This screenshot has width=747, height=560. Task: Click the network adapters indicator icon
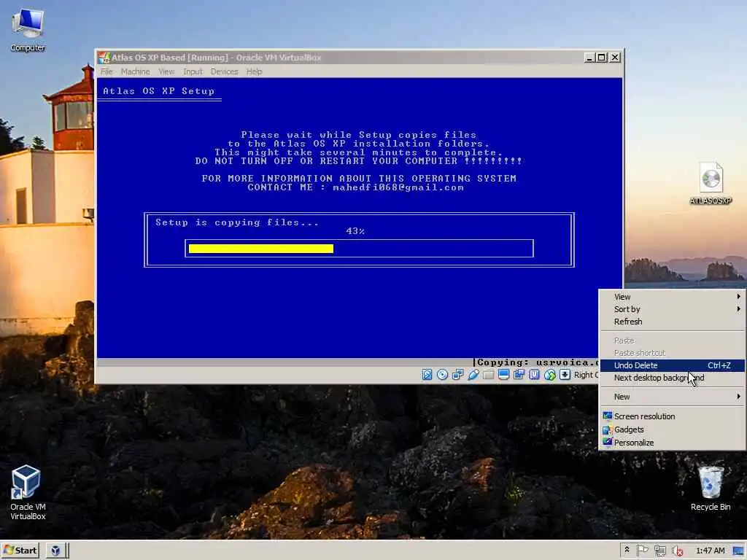click(x=457, y=375)
